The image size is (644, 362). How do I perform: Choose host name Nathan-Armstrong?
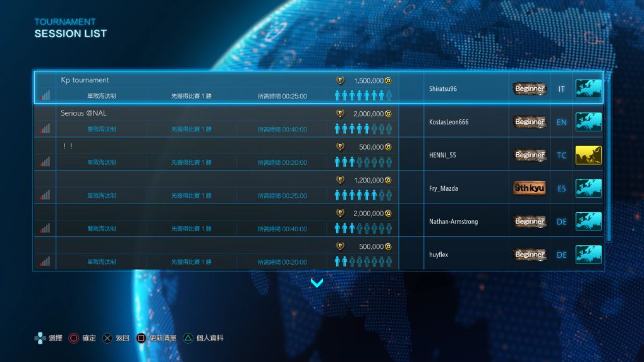point(453,222)
